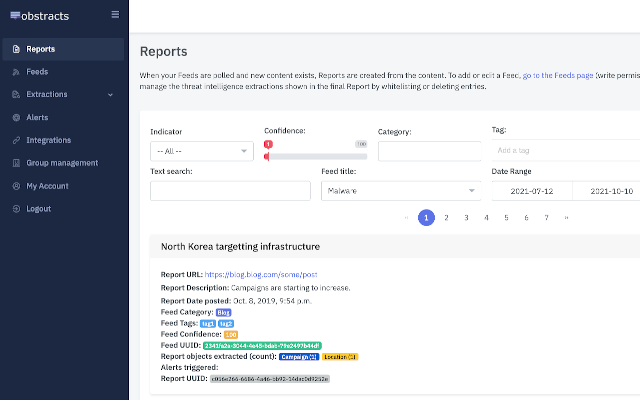640x400 pixels.
Task: Expand the Extractions submenu chevron
Action: (110, 95)
